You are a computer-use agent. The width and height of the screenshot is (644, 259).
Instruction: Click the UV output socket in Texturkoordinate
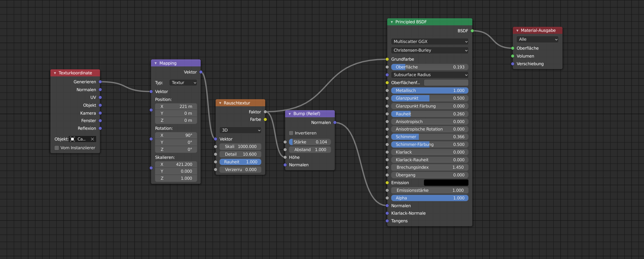100,97
